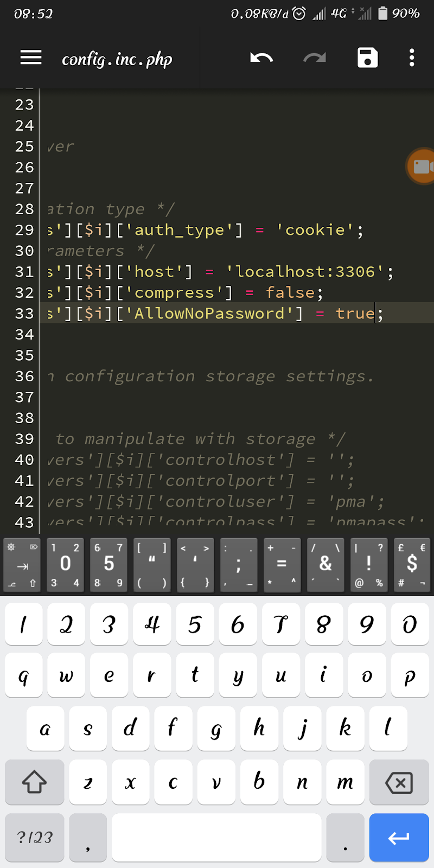Toggle the keyboard shift key
434x868 pixels.
(x=34, y=782)
